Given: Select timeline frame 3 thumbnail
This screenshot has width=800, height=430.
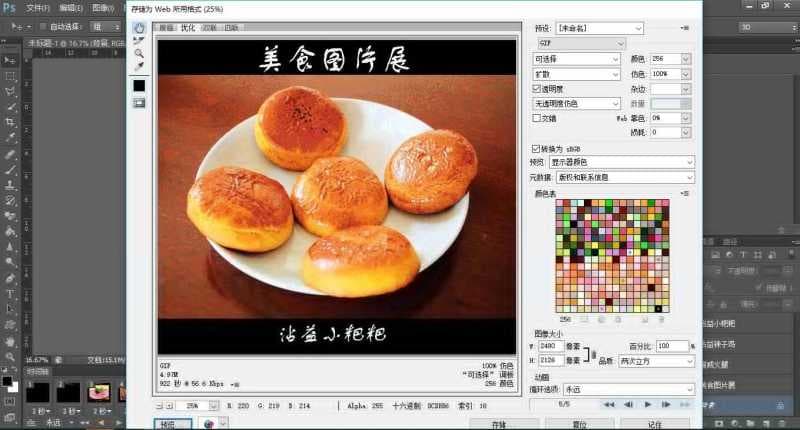Looking at the screenshot, I should point(99,393).
